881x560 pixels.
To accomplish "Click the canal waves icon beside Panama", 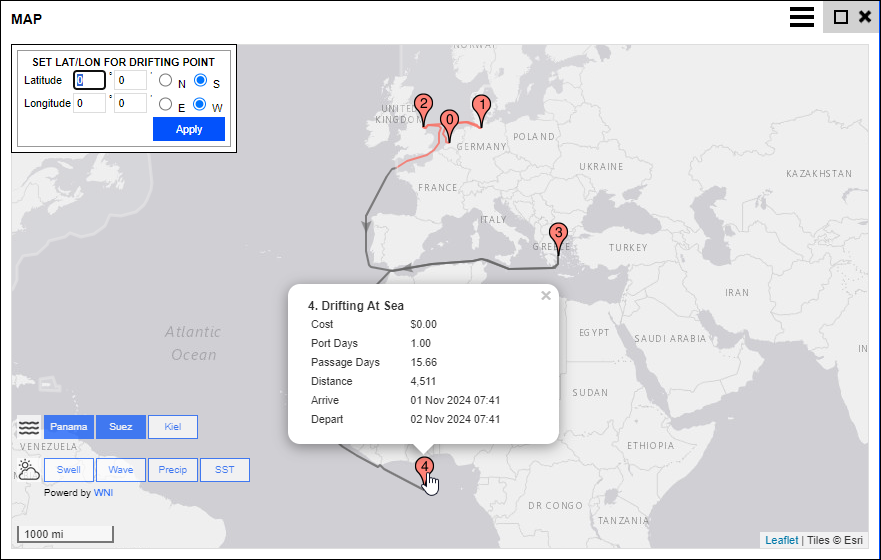I will point(28,428).
